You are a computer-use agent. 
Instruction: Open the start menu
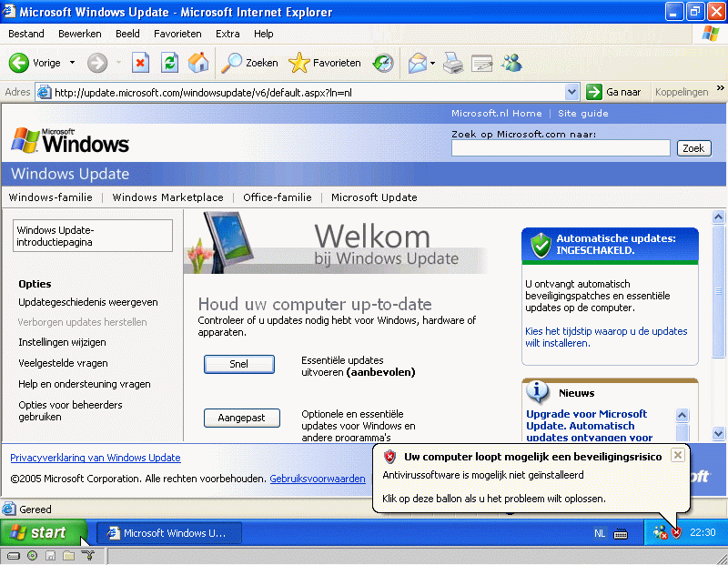[x=43, y=532]
